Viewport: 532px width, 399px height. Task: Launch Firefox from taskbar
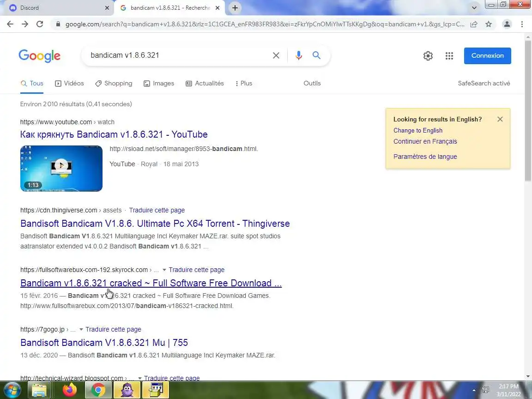(x=70, y=390)
